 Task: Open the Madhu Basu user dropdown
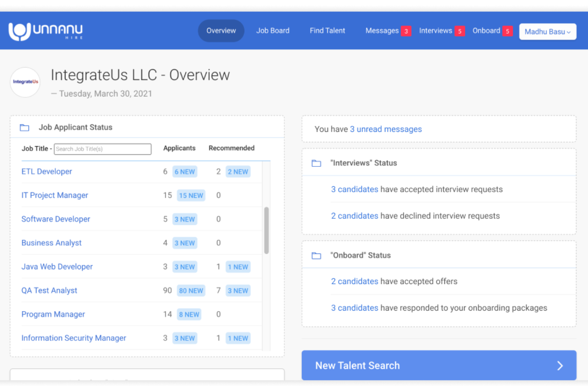click(x=547, y=31)
